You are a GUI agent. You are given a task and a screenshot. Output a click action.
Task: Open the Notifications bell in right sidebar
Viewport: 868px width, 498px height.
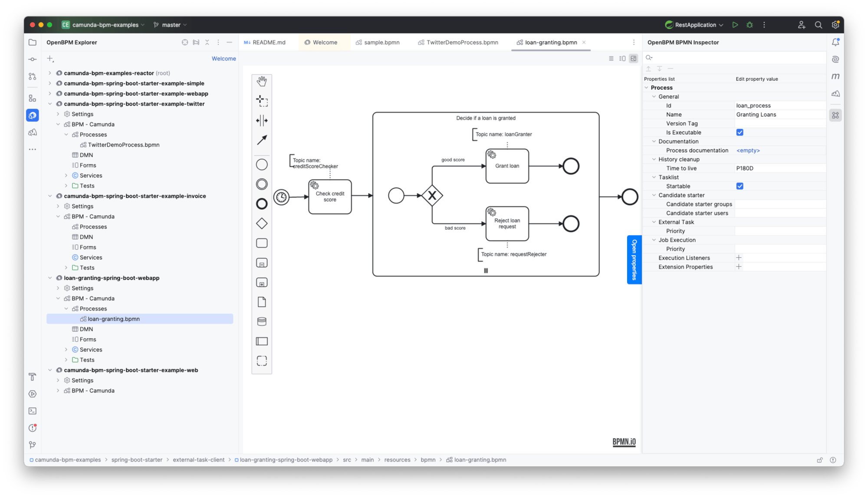(x=835, y=42)
